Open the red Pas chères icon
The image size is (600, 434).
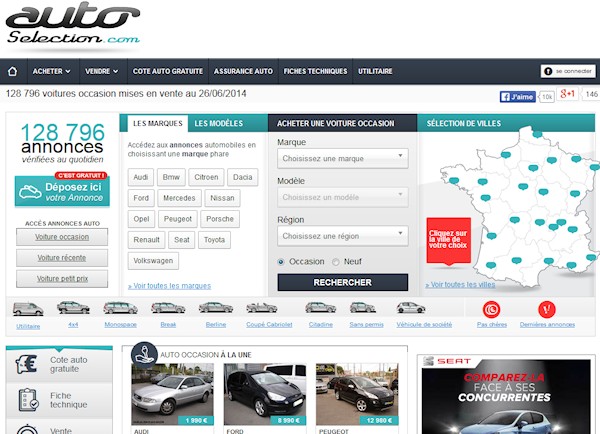[492, 310]
